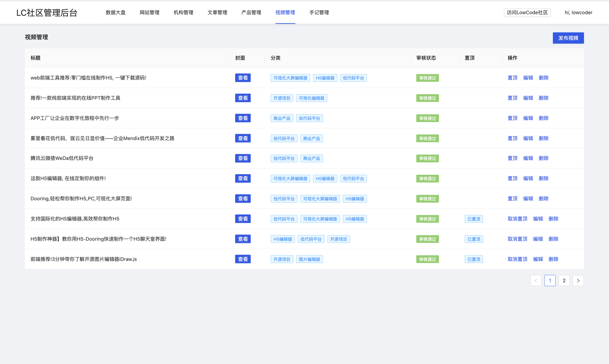View cover for 腾讯云微搭WeDa video

243,158
